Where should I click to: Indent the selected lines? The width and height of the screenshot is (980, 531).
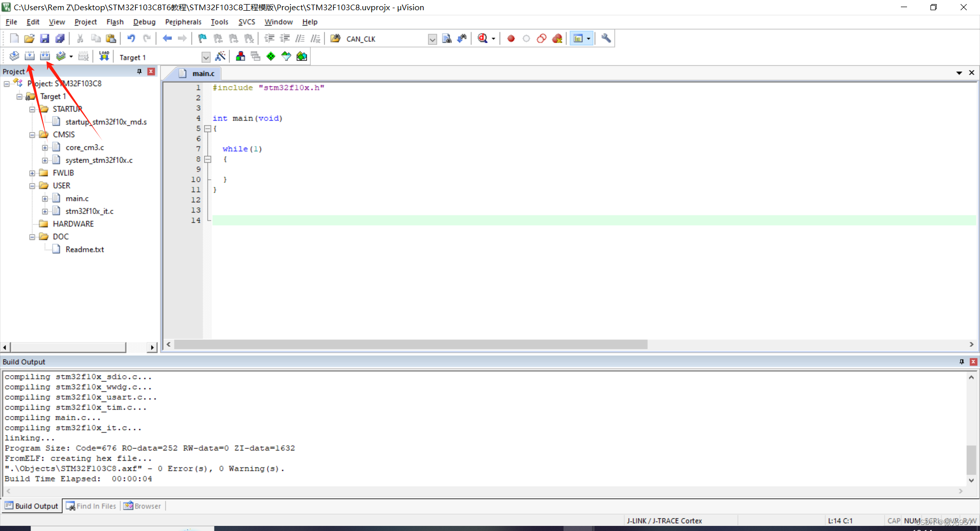pyautogui.click(x=269, y=38)
